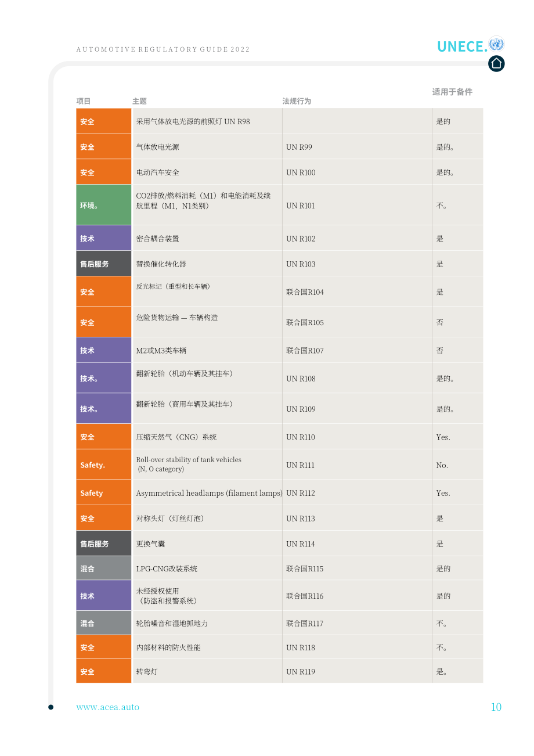Select the cell 压缩天然气（CNG）系统
The height and width of the screenshot is (756, 534).
[x=207, y=437]
